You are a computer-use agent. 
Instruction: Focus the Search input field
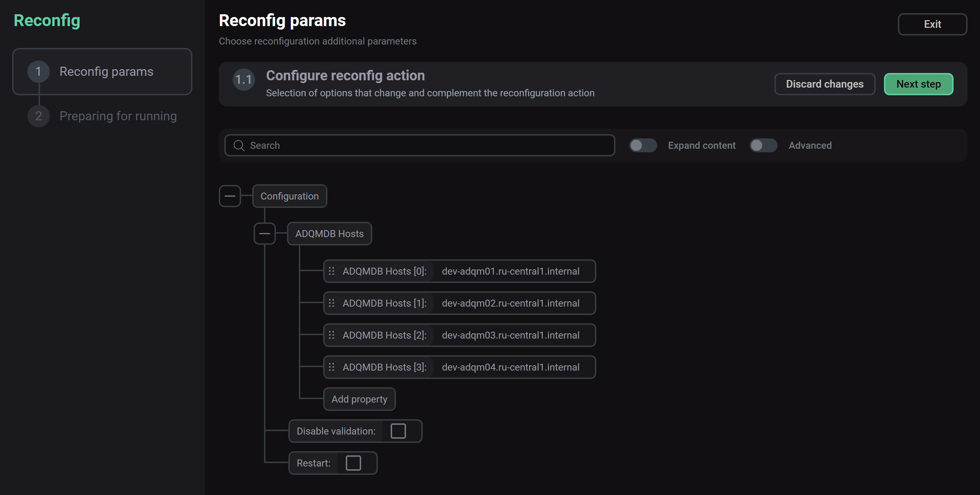click(420, 145)
